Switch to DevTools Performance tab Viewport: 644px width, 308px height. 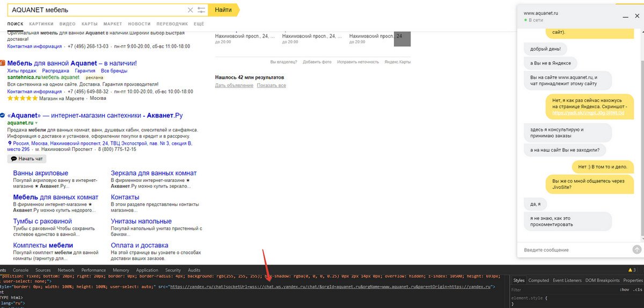click(94, 270)
